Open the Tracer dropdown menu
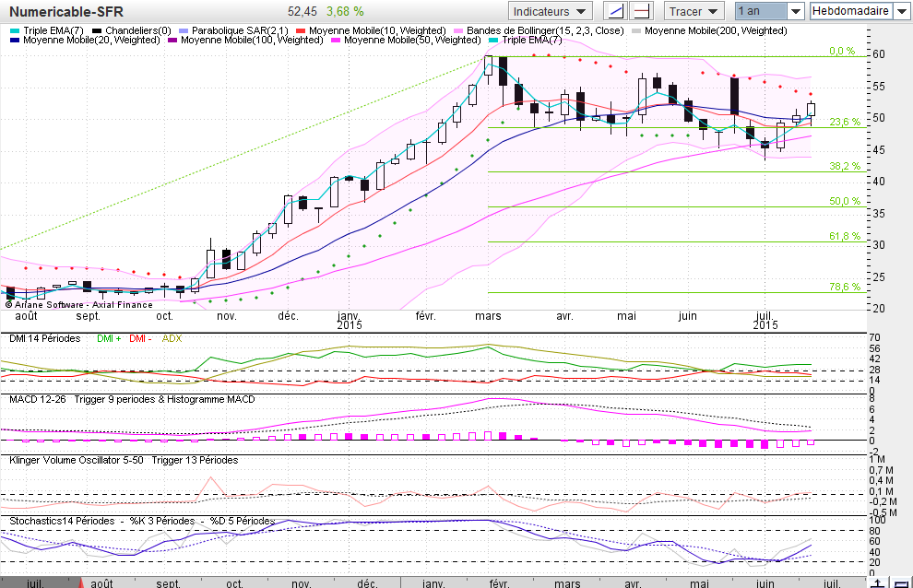The image size is (913, 588). coord(694,11)
